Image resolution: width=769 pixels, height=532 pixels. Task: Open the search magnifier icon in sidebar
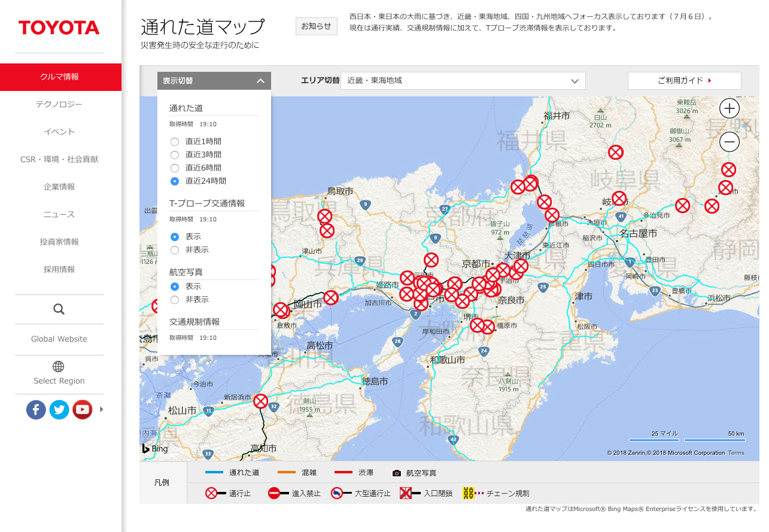click(x=59, y=309)
